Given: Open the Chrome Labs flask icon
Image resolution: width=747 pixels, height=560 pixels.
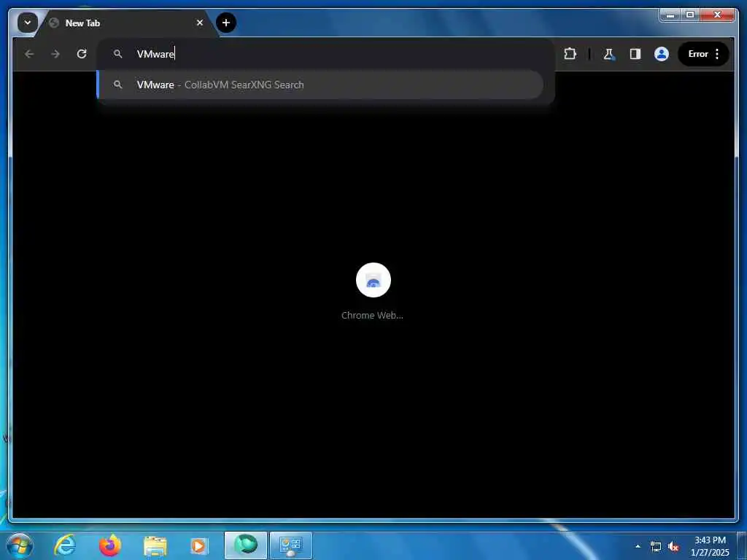Looking at the screenshot, I should point(608,54).
